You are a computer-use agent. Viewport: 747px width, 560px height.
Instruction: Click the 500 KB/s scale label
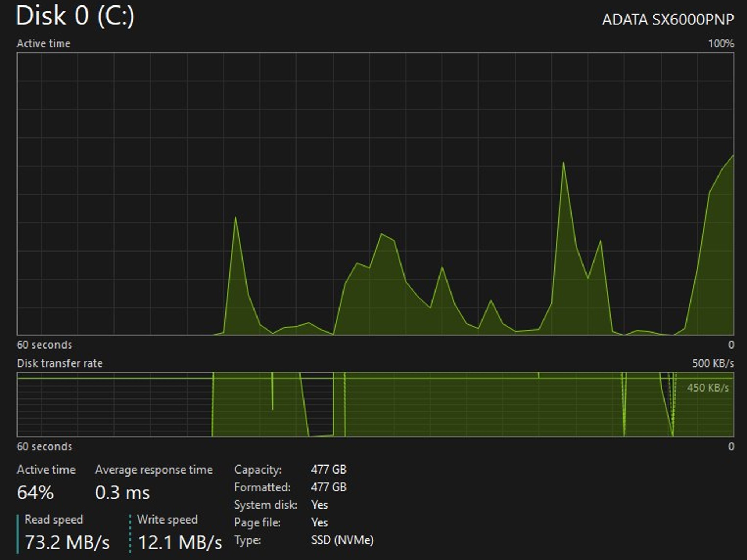(713, 363)
